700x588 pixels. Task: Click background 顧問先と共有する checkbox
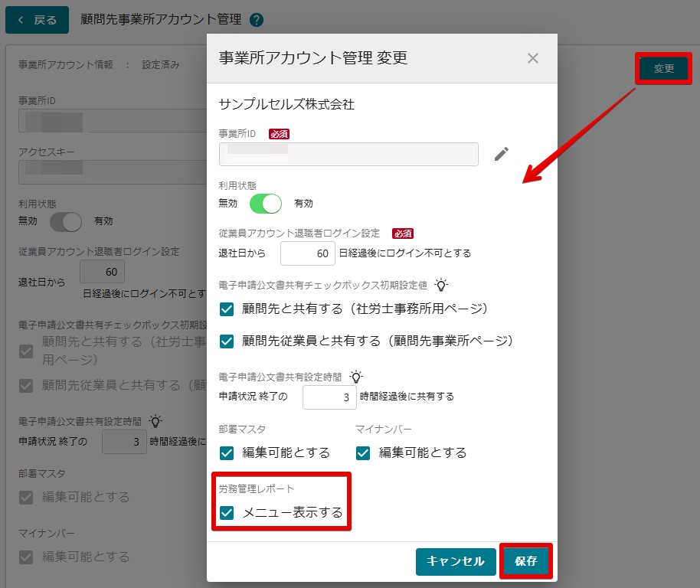click(x=26, y=351)
